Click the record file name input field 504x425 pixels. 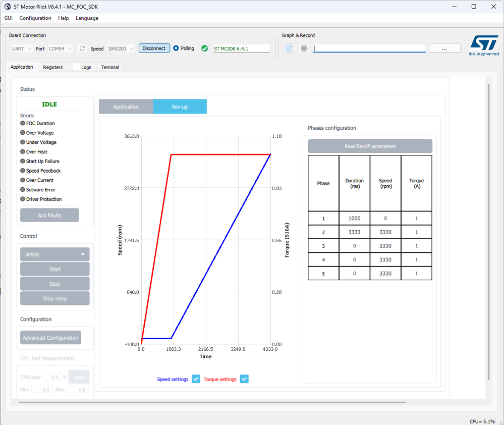click(369, 48)
